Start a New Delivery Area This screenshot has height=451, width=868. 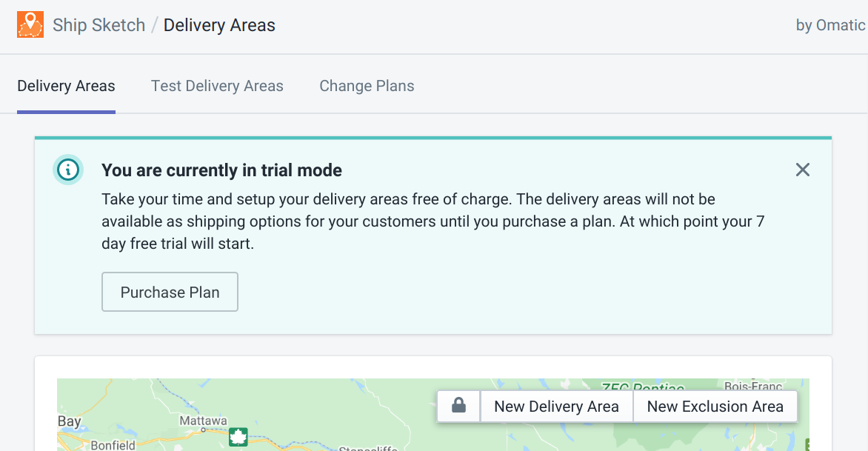coord(556,406)
